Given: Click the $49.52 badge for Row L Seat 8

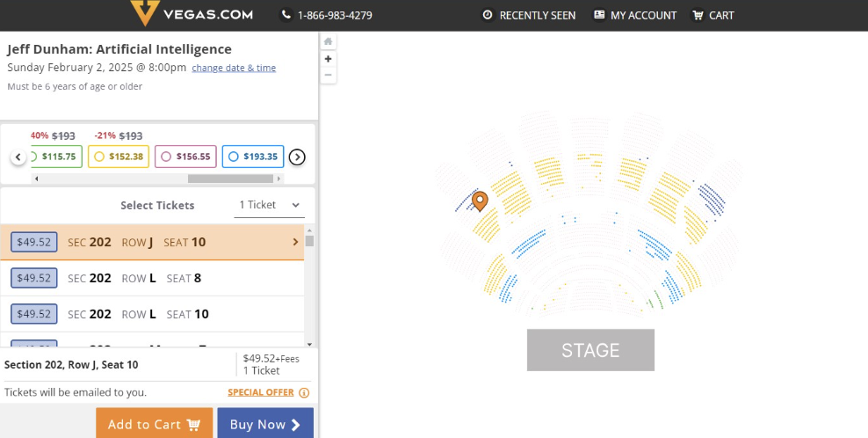Looking at the screenshot, I should [x=33, y=278].
